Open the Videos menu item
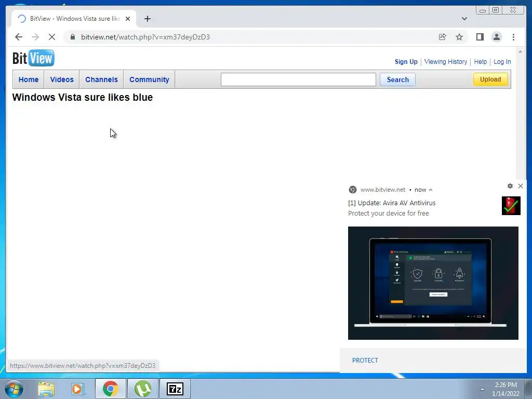The height and width of the screenshot is (399, 532). (62, 79)
